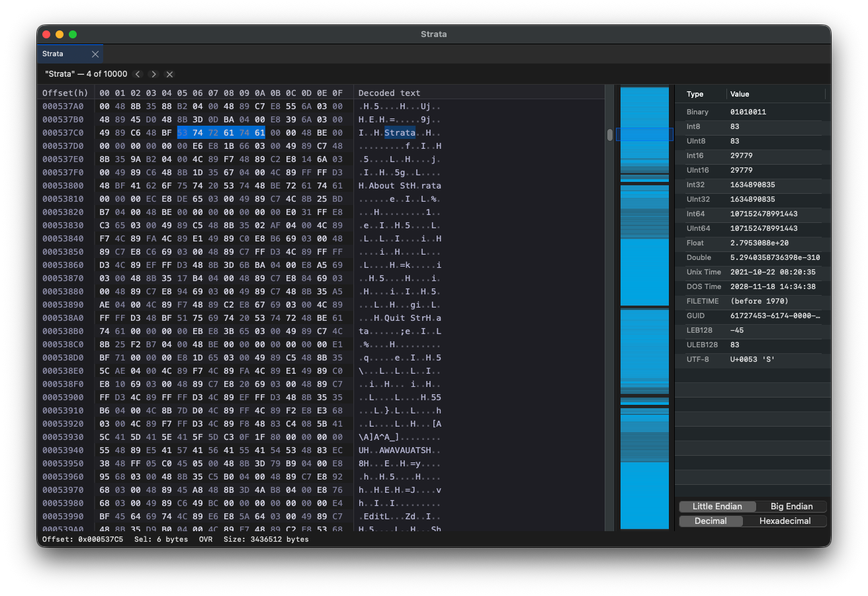Viewport: 868px width, 596px height.
Task: Jump to the next search match
Action: click(153, 74)
